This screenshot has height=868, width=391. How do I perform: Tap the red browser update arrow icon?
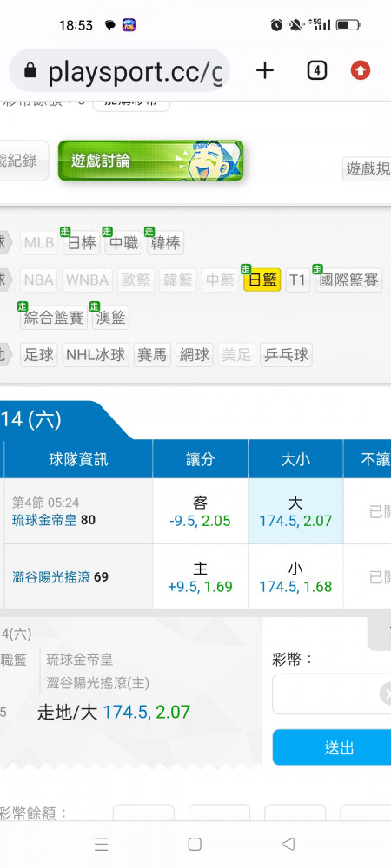pos(361,70)
